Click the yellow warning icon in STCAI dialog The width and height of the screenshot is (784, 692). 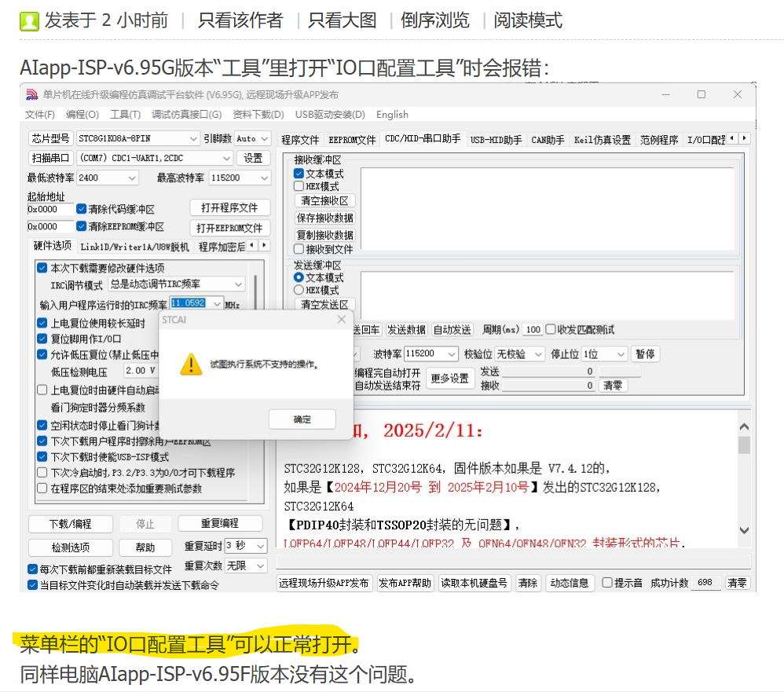click(x=191, y=364)
